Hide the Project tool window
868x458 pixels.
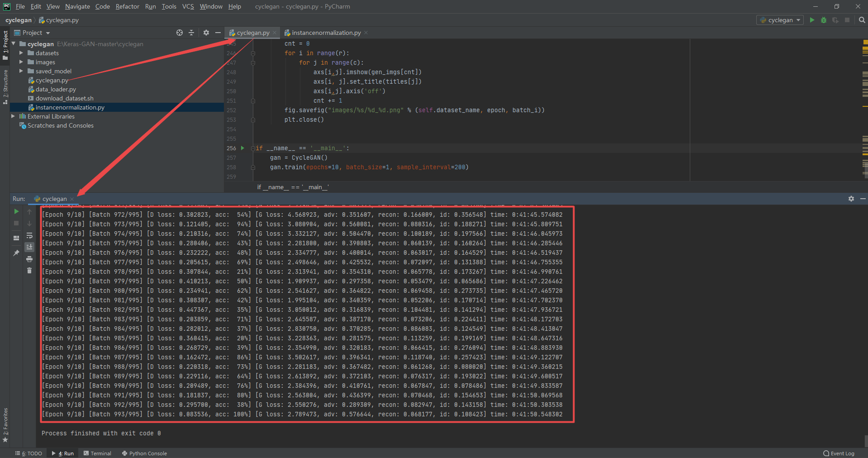[218, 33]
